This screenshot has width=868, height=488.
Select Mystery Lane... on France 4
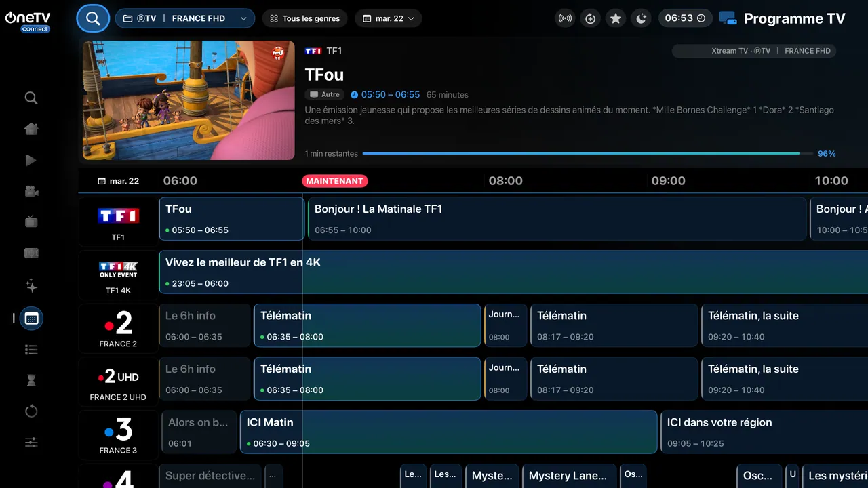tap(570, 476)
